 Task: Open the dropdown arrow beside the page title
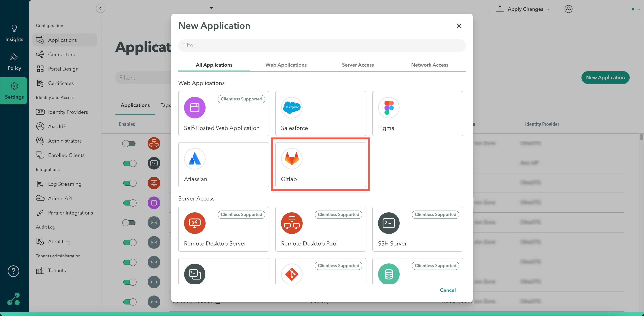tap(211, 8)
